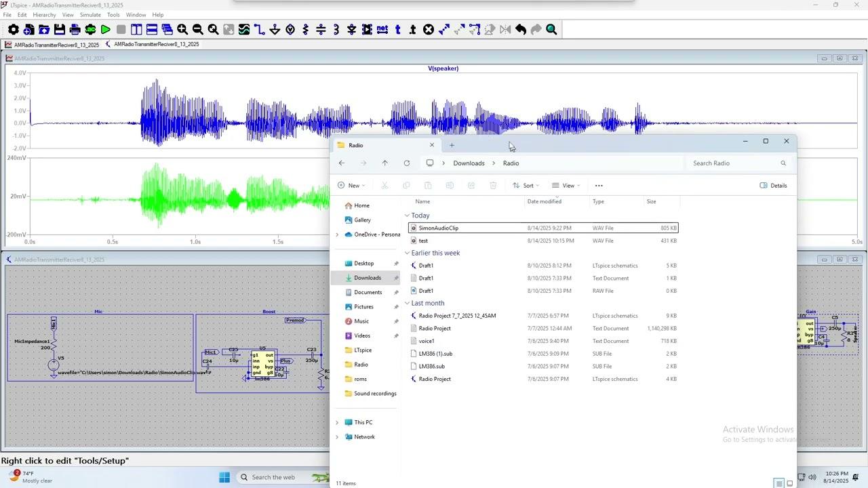Image resolution: width=868 pixels, height=488 pixels.
Task: Go back in File Explorer
Action: coord(342,163)
